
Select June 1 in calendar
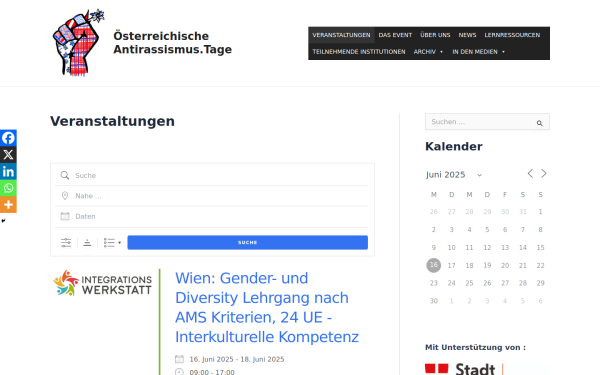click(x=540, y=212)
